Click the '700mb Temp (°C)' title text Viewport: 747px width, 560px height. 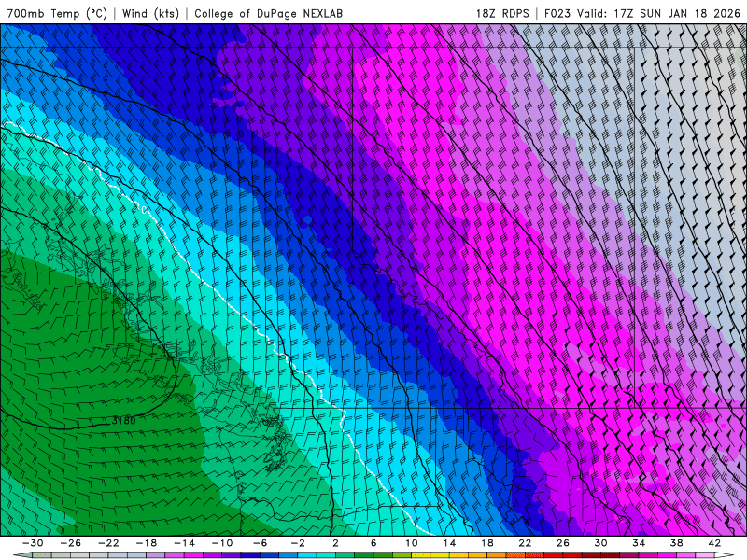(x=57, y=13)
